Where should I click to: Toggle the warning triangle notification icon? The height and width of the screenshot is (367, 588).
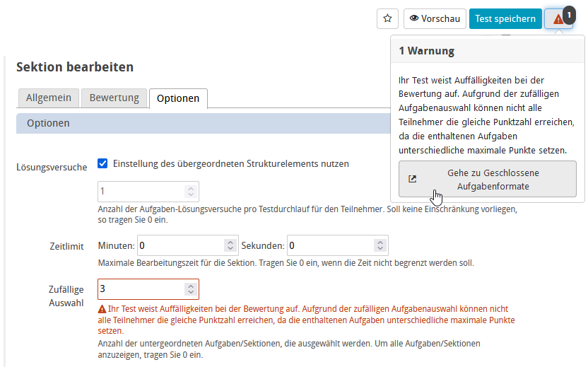coord(558,19)
